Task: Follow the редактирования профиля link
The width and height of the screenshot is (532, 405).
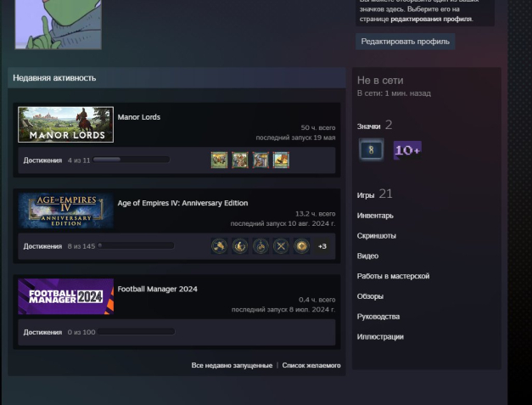Action: 431,19
